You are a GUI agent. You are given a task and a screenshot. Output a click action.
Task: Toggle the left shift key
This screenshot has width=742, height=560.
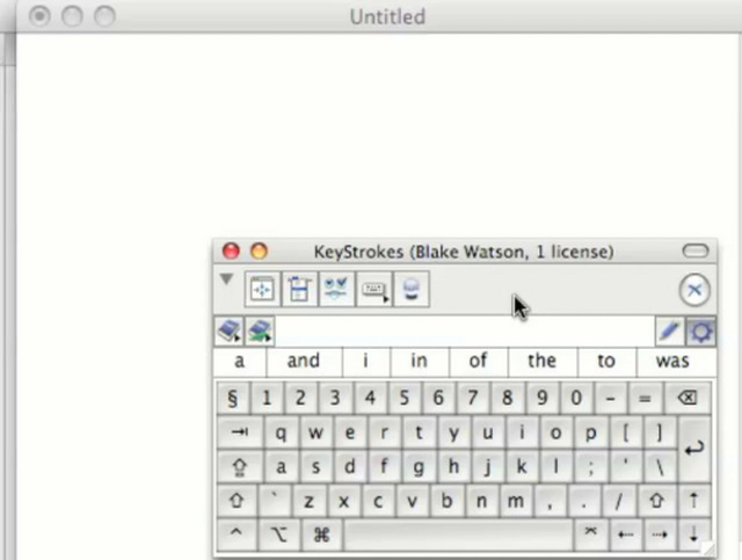pyautogui.click(x=237, y=501)
